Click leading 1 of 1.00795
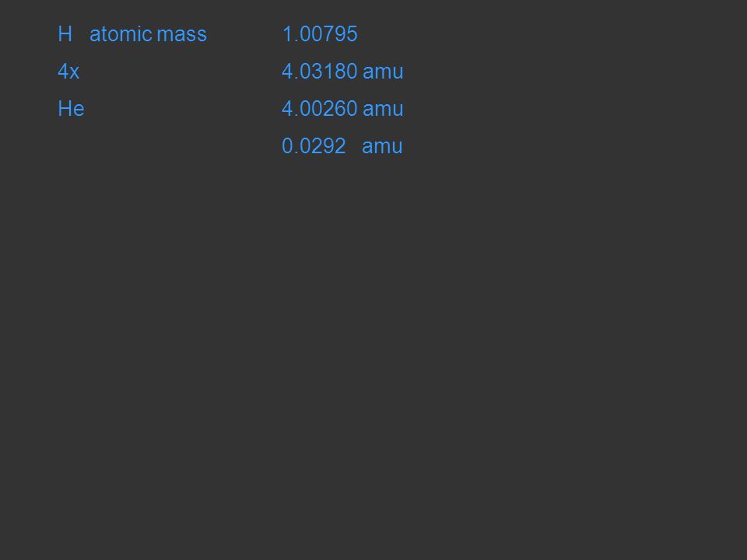Screen dimensions: 747x560 point(287,34)
